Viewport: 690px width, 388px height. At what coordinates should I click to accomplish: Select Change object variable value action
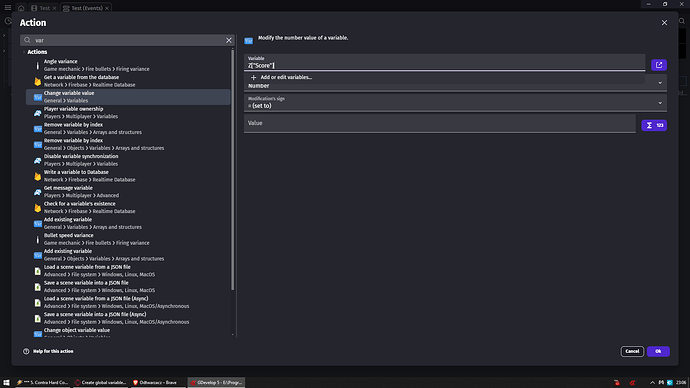(x=128, y=332)
